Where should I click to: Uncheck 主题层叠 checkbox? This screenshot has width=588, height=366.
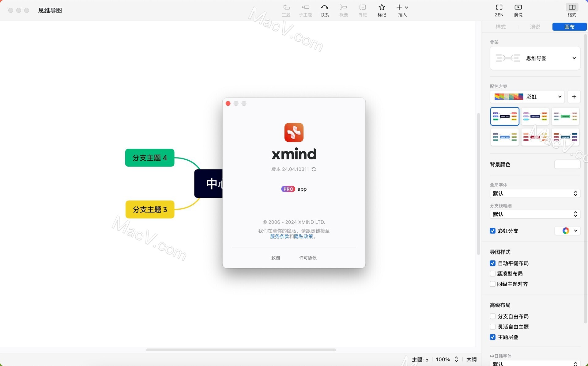coord(492,337)
